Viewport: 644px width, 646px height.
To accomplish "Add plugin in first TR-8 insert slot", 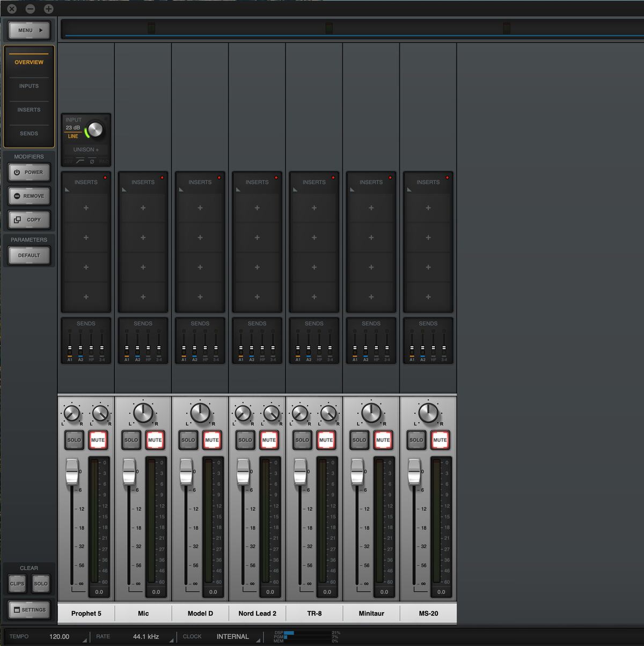I will point(314,208).
